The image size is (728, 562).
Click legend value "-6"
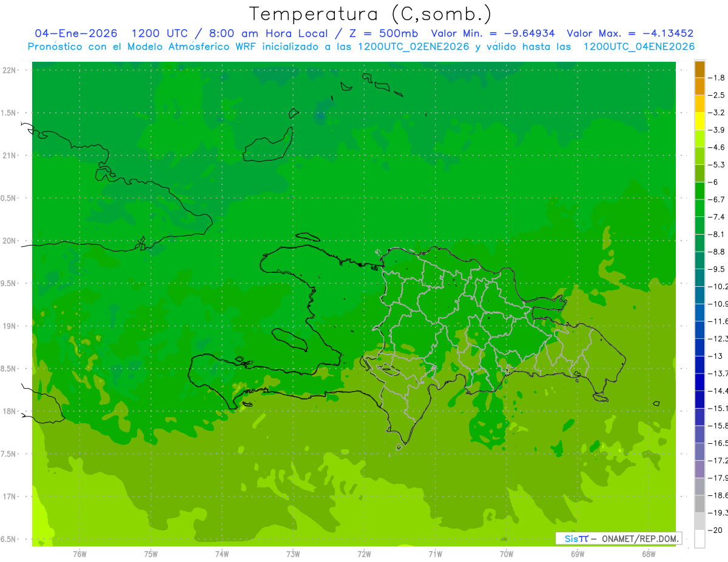tap(713, 182)
